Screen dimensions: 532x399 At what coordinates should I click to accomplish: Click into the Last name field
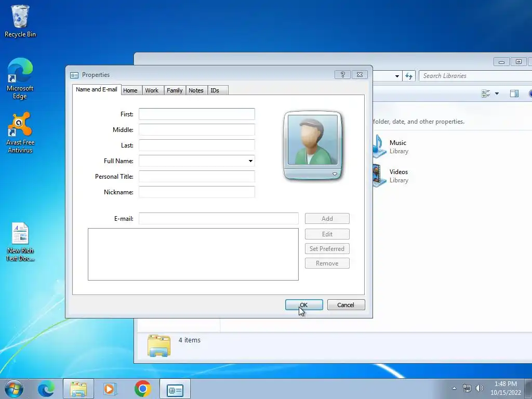click(197, 145)
